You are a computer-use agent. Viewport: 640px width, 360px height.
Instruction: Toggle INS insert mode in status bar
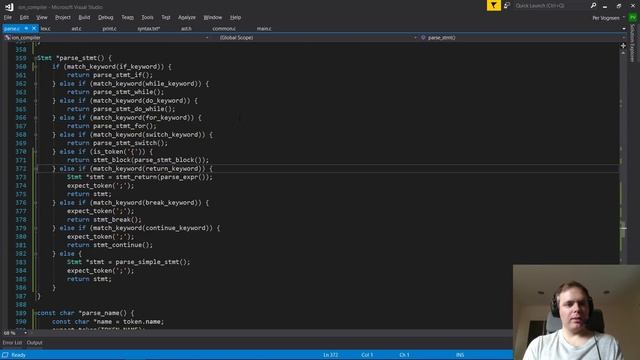460,355
